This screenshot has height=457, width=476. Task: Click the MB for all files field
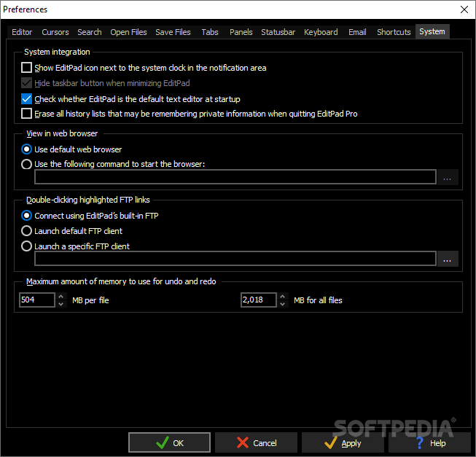(x=259, y=300)
